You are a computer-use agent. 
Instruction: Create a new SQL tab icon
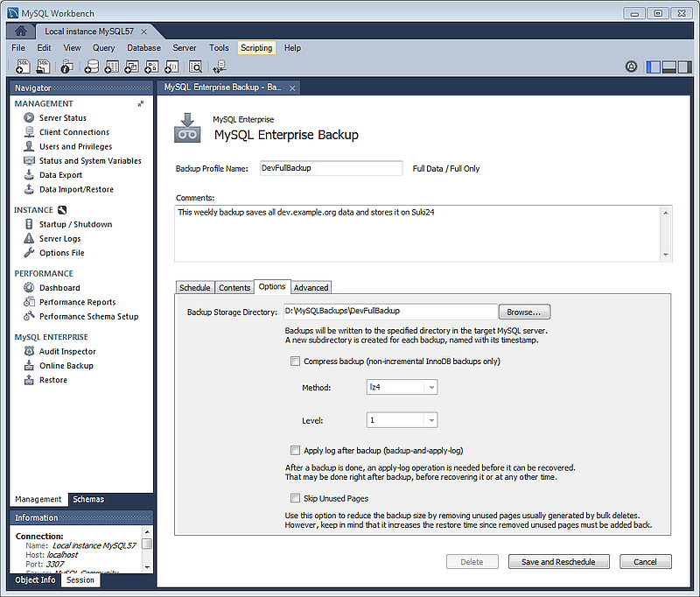pos(23,67)
